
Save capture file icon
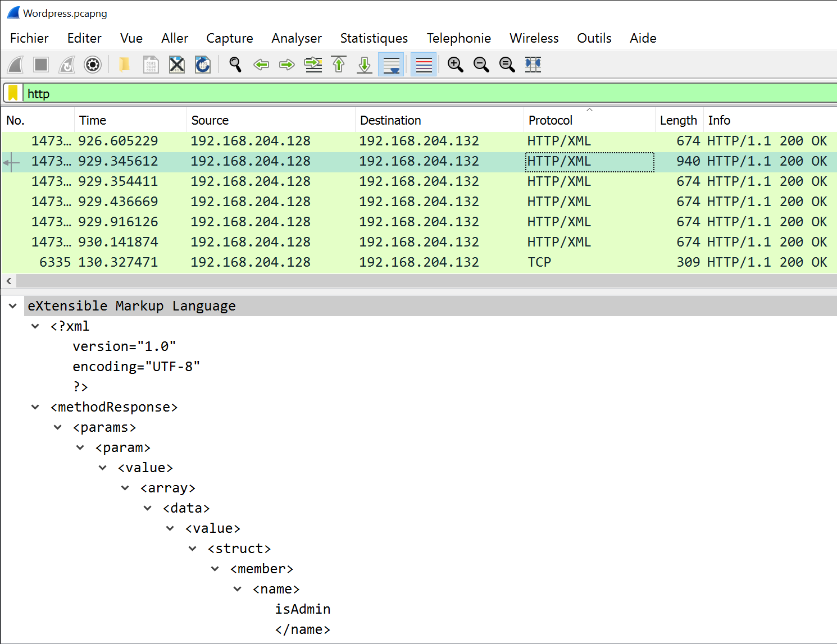(x=151, y=65)
